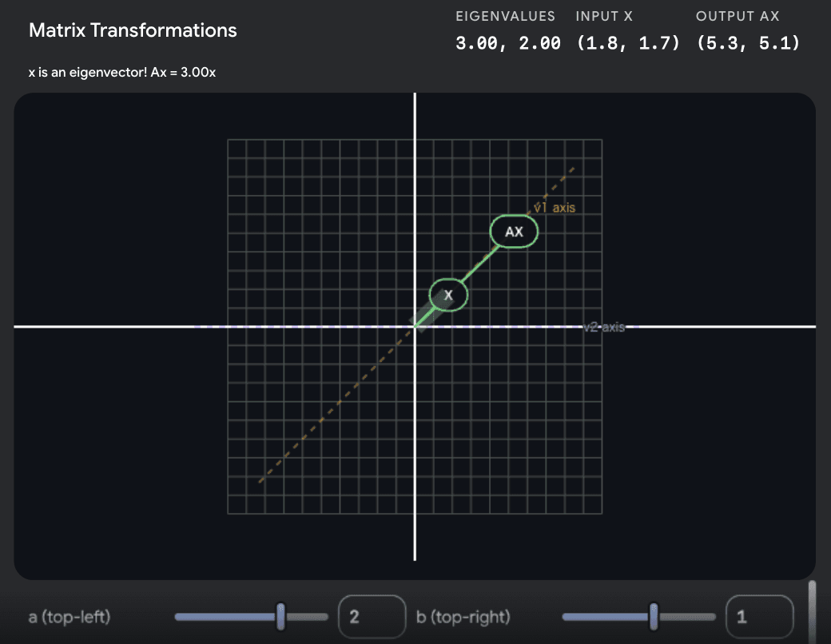Click the 'b (top-right)' slider label
The height and width of the screenshot is (644, 831).
(x=463, y=617)
